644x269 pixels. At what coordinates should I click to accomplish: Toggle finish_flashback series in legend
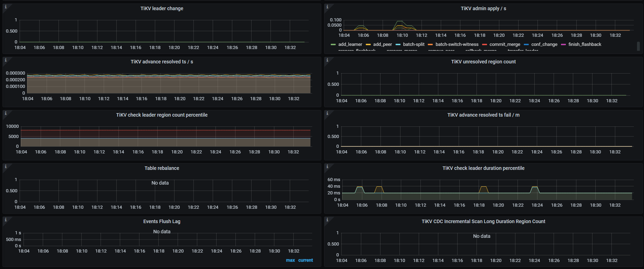coord(585,44)
